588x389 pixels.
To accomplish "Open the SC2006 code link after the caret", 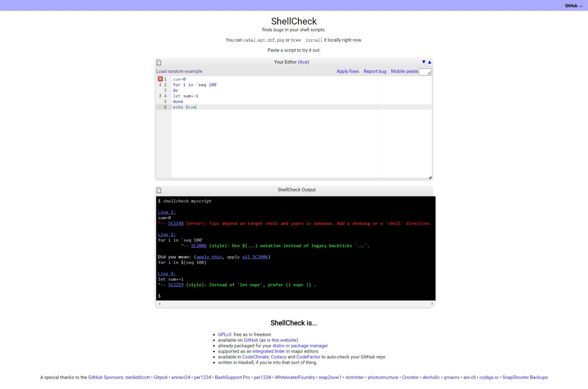I will coord(199,246).
